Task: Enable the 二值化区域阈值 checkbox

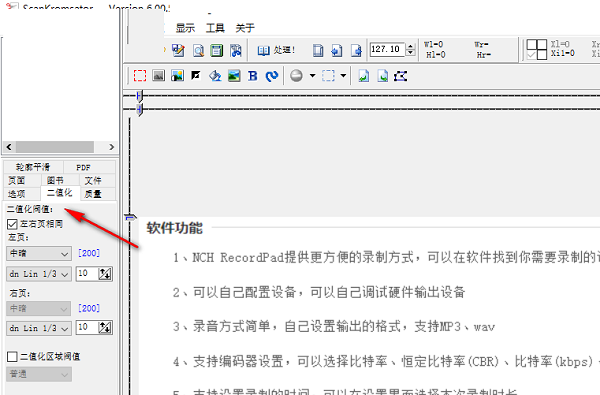Action: tap(12, 357)
